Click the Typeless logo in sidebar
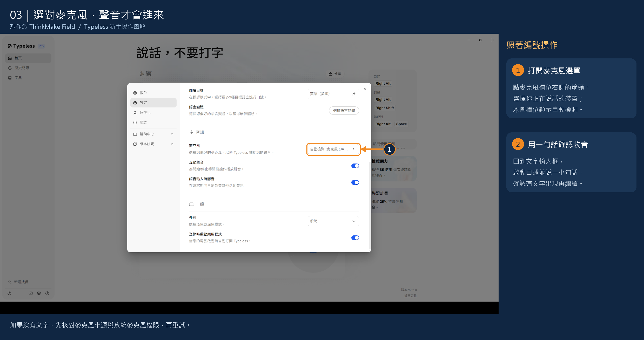Image resolution: width=644 pixels, height=340 pixels. point(21,46)
